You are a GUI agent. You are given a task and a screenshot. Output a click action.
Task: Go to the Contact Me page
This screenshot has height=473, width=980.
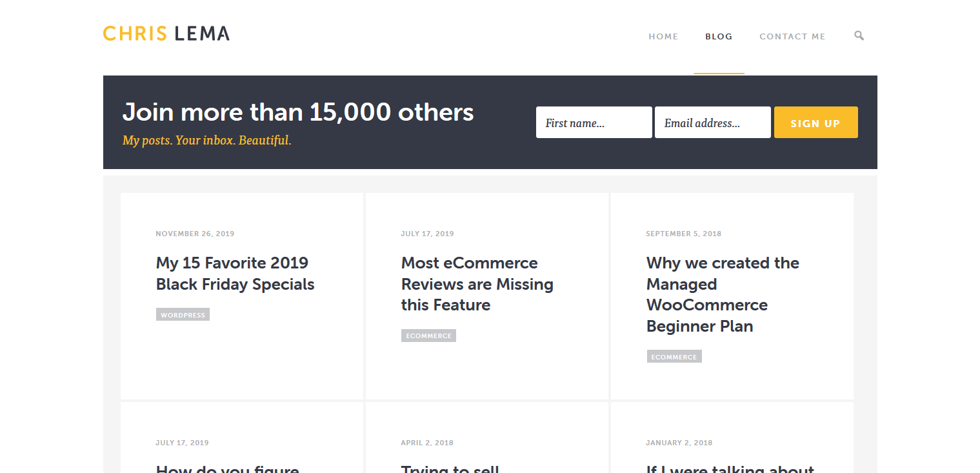792,37
